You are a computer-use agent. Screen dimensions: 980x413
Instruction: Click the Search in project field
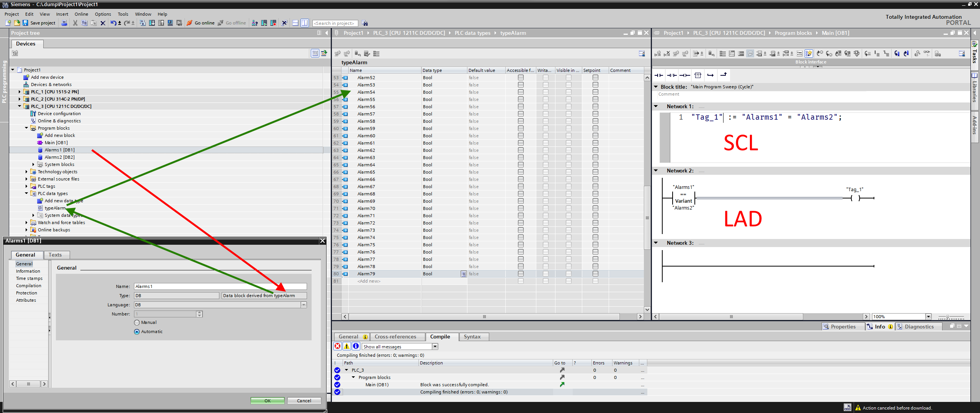[335, 23]
